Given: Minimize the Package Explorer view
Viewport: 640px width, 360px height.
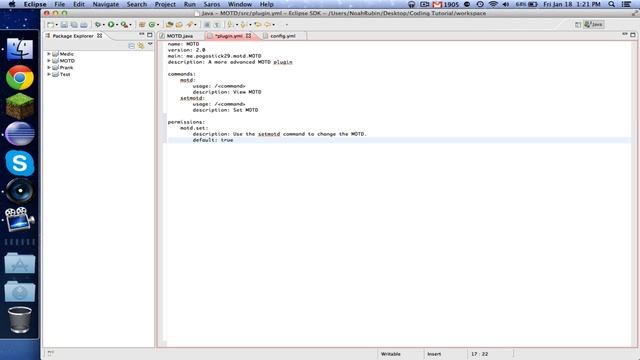Looking at the screenshot, I should [x=142, y=35].
